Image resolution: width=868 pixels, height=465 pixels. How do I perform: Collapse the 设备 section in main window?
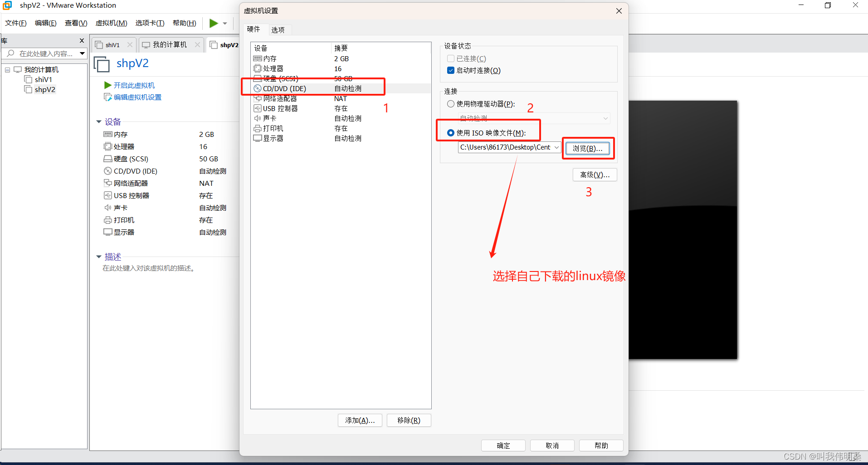[99, 122]
